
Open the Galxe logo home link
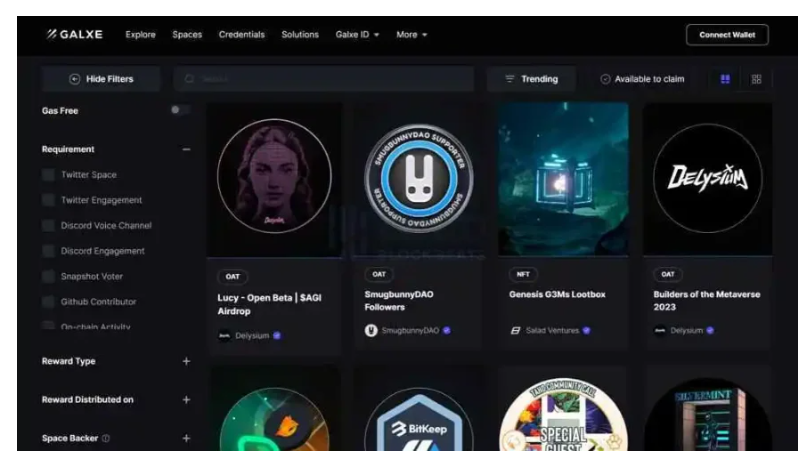[75, 35]
